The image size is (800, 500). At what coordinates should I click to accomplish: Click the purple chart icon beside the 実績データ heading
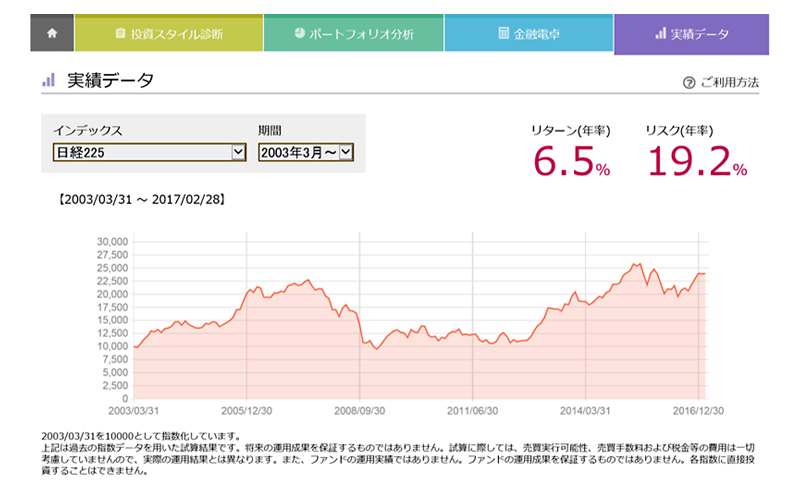48,81
